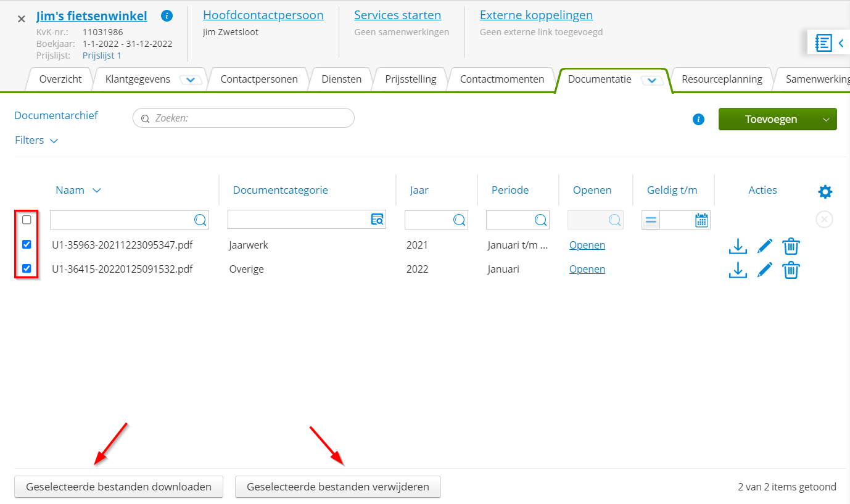Open the calendar picker in Geldig t/m filter
Screen dimensions: 850x504
point(702,219)
